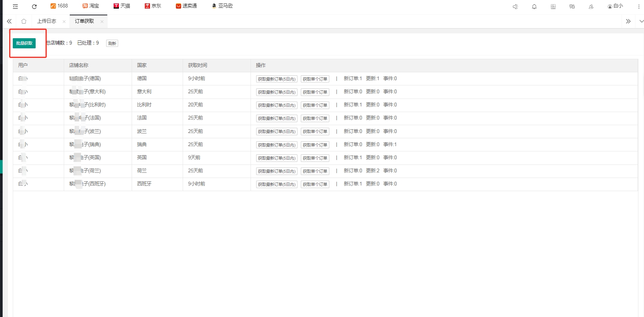Close the 订单获取 tab
The image size is (644, 317).
coord(102,22)
